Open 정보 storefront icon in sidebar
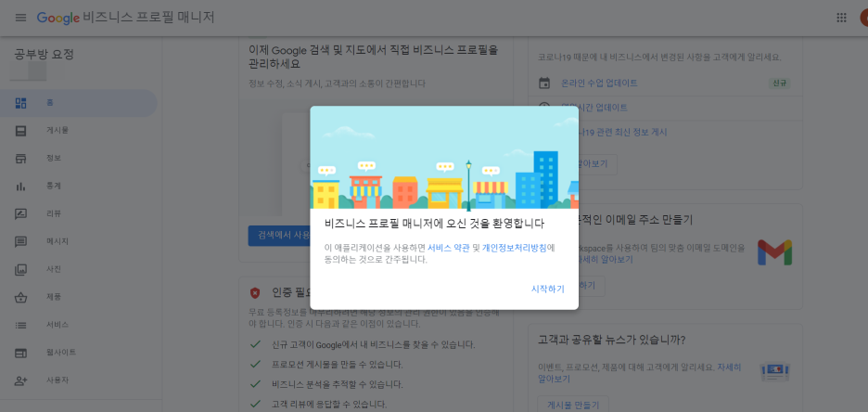This screenshot has height=412, width=868. [21, 159]
